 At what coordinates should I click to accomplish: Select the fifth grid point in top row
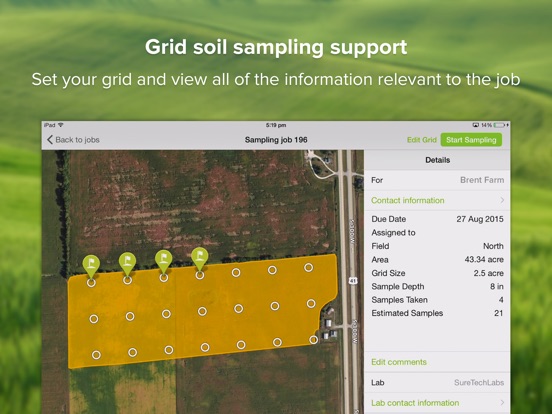click(x=236, y=272)
